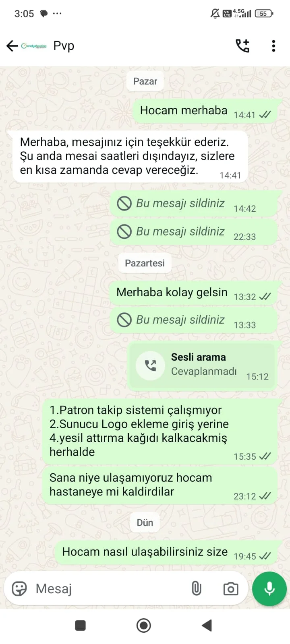Start a call with the phone-plus icon
This screenshot has height=644, width=290.
click(242, 46)
